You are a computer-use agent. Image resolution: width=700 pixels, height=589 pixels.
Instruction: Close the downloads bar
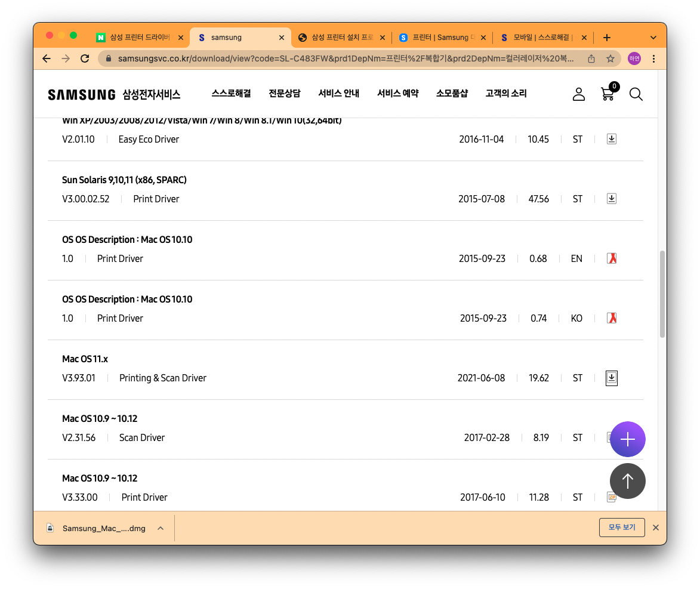[x=655, y=528]
